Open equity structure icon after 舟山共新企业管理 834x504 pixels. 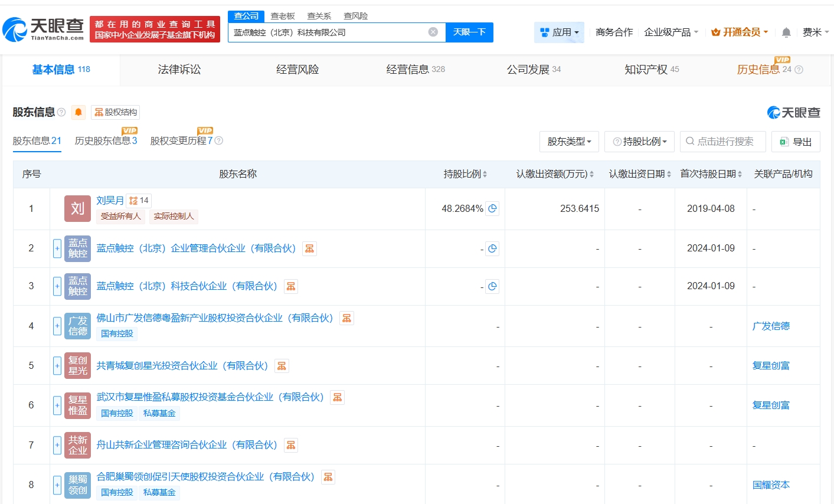click(291, 445)
